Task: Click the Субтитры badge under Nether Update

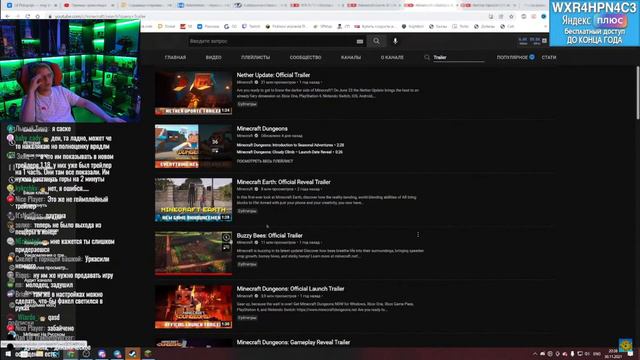Action: (x=247, y=104)
